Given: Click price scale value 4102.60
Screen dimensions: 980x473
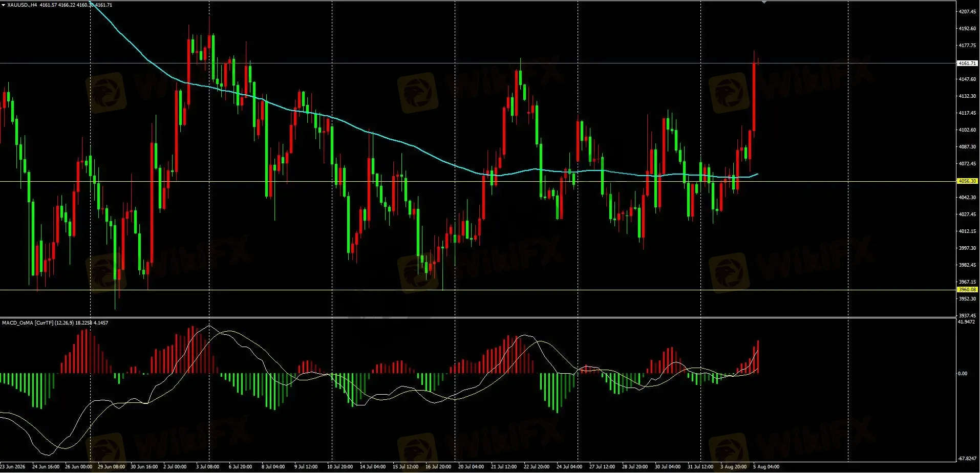Looking at the screenshot, I should [967, 130].
